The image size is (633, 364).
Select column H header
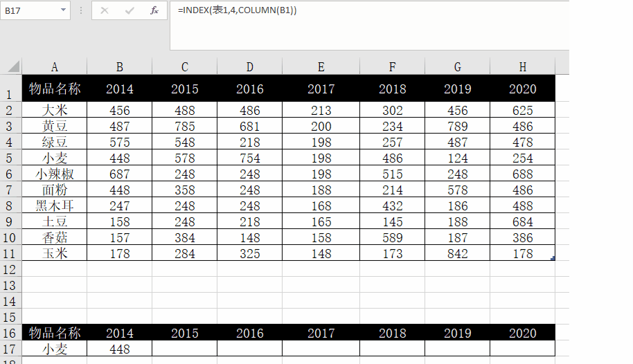click(x=522, y=66)
